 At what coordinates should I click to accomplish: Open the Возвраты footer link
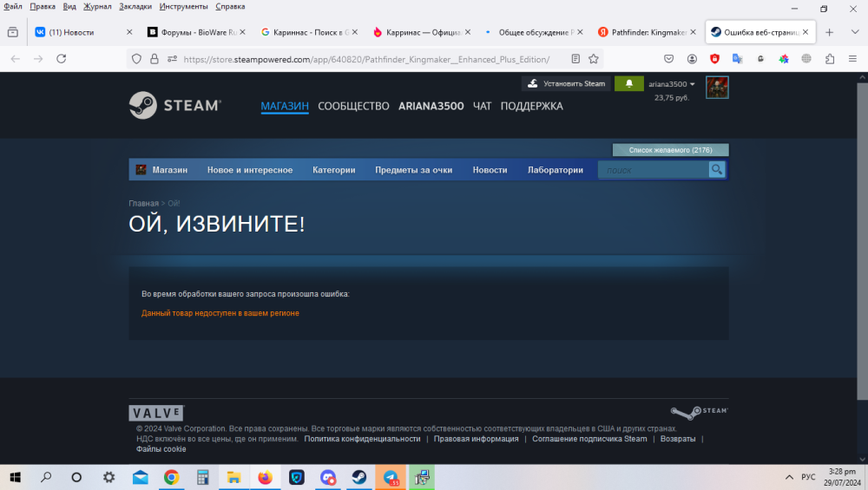point(678,439)
